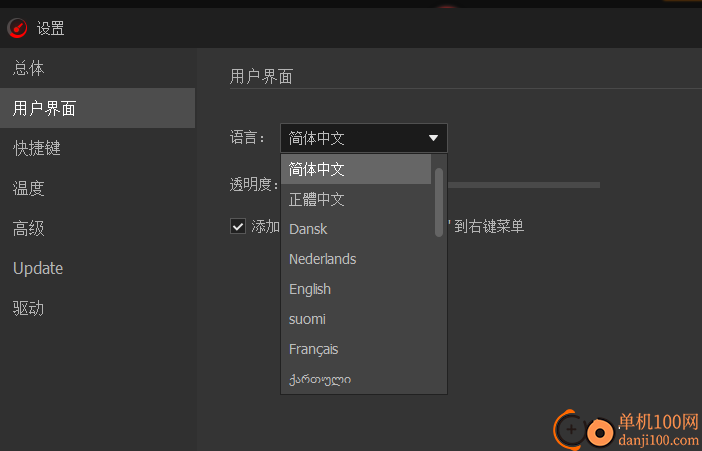Uncheck the 添加…到右键菜单 checkbox

coord(238,226)
